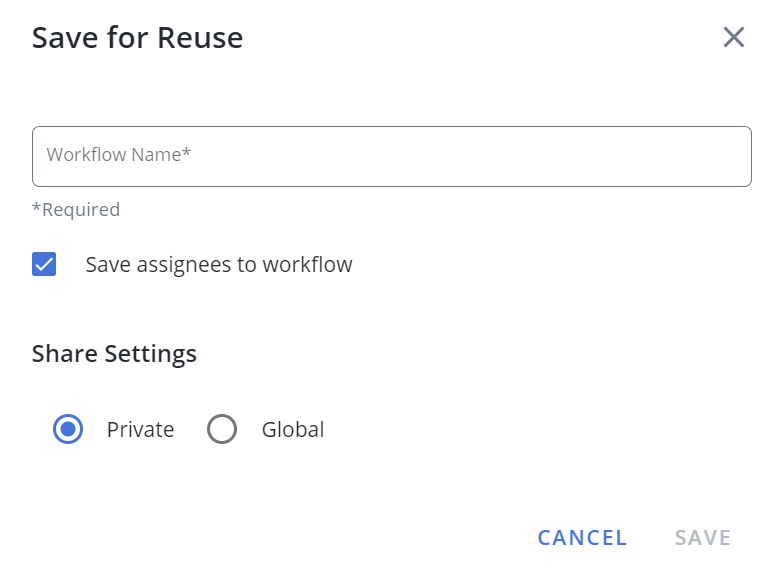This screenshot has height=578, width=784.
Task: Click the Save for Reuse title text
Action: (138, 38)
